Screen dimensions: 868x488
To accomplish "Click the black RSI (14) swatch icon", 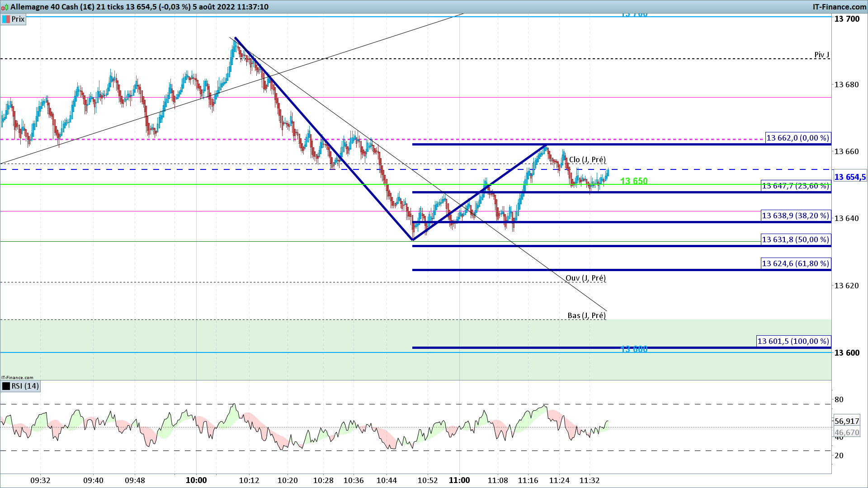I will (6, 386).
